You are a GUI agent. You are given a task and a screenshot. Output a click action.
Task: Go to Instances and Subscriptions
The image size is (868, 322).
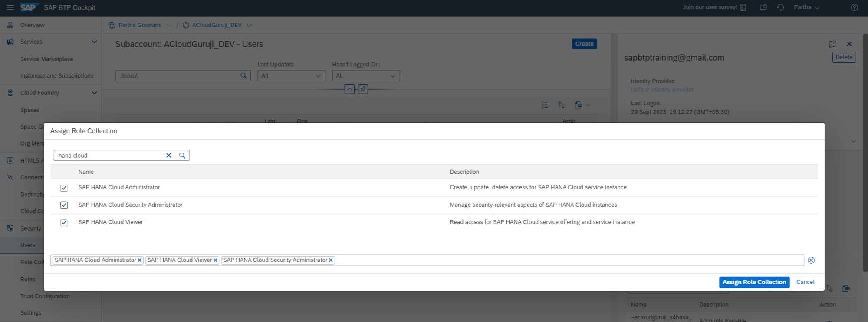(56, 76)
